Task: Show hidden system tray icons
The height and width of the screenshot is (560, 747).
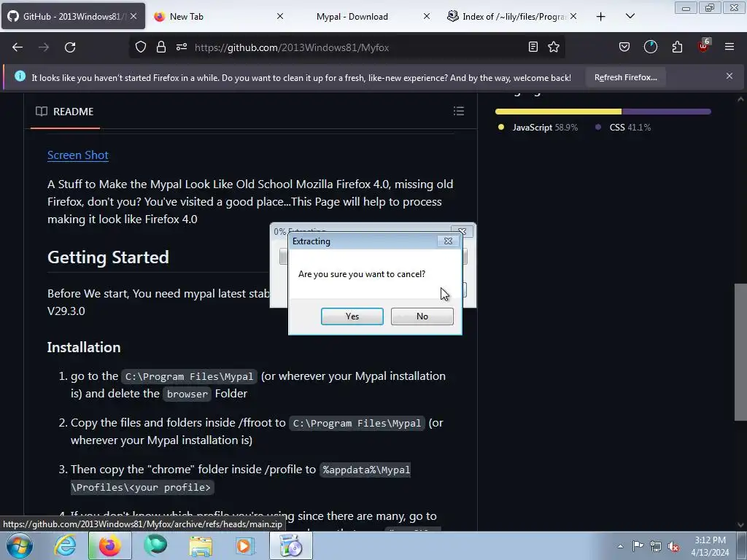Action: (620, 546)
